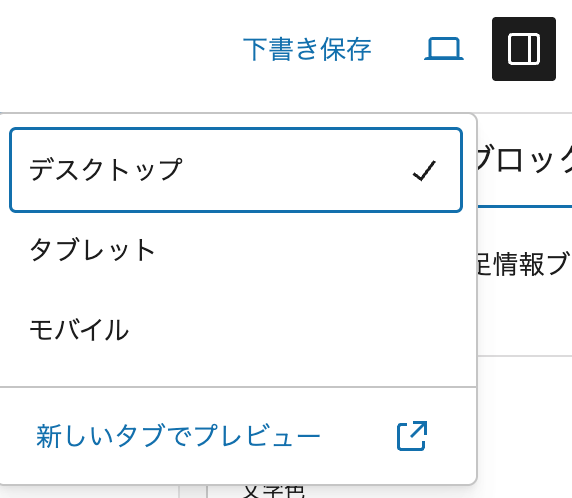The width and height of the screenshot is (572, 498).
Task: Click the external-link arrow icon
Action: pos(412,436)
